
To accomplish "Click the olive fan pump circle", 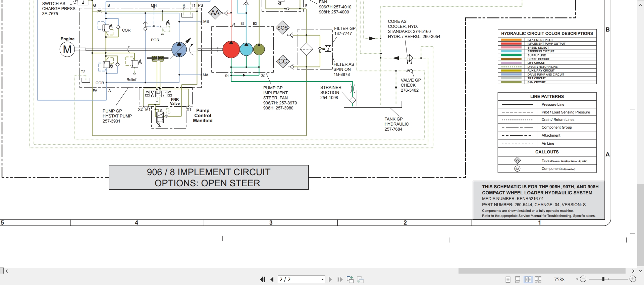I will (259, 49).
